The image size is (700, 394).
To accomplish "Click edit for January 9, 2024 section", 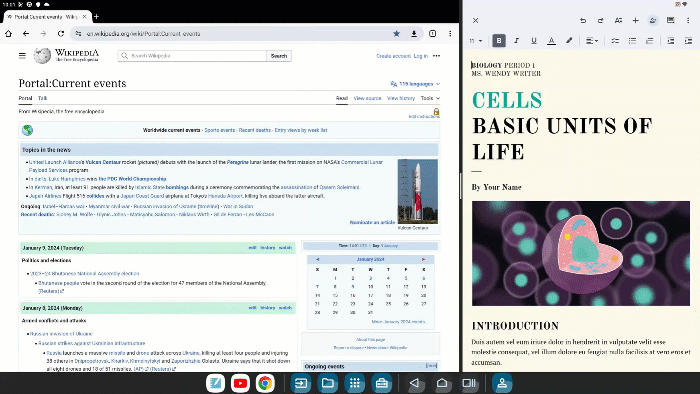I will pyautogui.click(x=252, y=248).
